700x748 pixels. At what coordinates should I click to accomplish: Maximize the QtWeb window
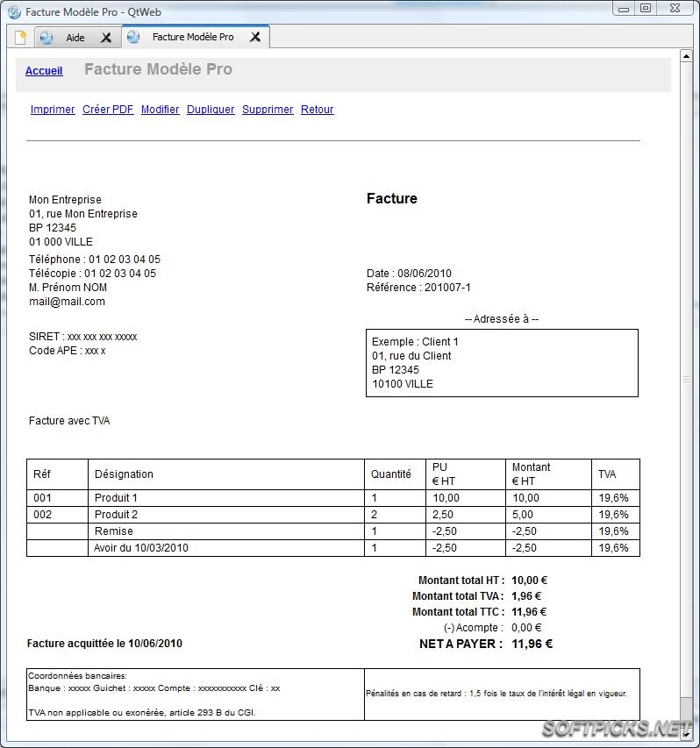pos(646,9)
